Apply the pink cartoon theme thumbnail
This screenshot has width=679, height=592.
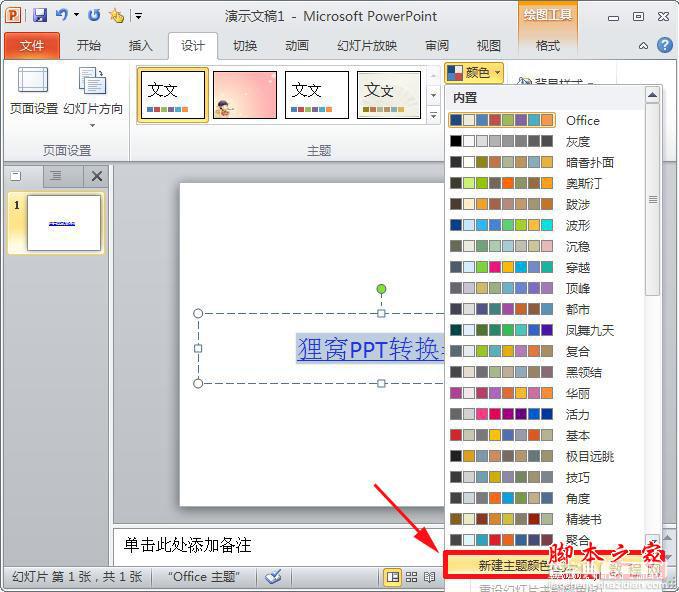[x=245, y=95]
